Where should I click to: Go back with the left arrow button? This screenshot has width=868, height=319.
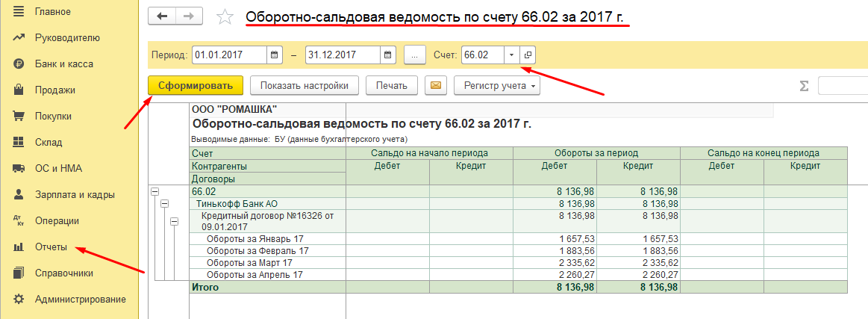[162, 16]
